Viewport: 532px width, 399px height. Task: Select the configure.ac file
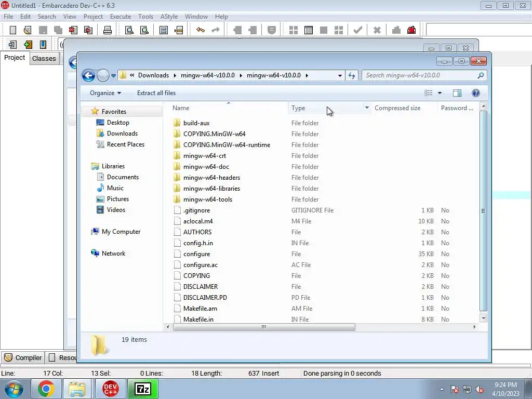pyautogui.click(x=200, y=265)
